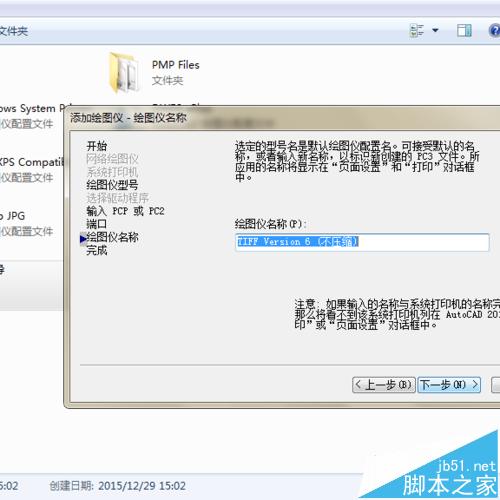This screenshot has height=500, width=500.
Task: Select the 完成 step in wizard list
Action: point(97,250)
